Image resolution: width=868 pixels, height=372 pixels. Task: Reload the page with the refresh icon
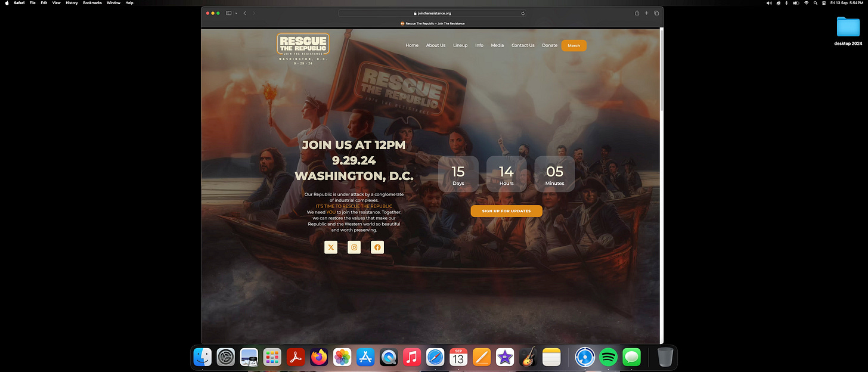pos(523,13)
